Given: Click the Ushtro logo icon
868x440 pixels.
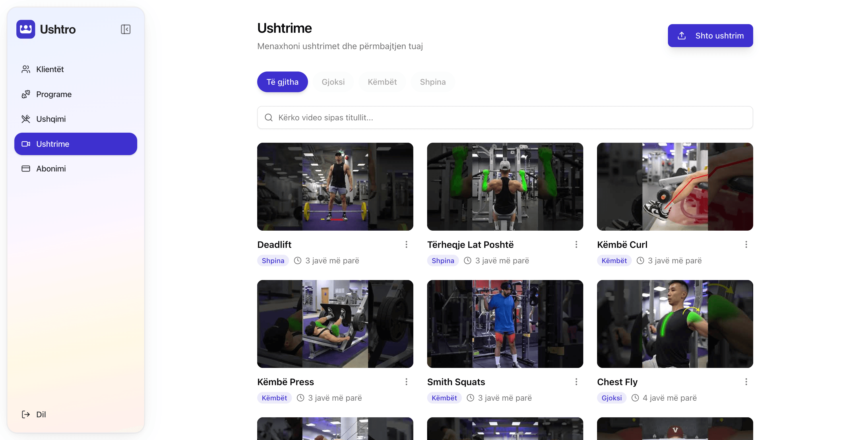Looking at the screenshot, I should tap(26, 29).
